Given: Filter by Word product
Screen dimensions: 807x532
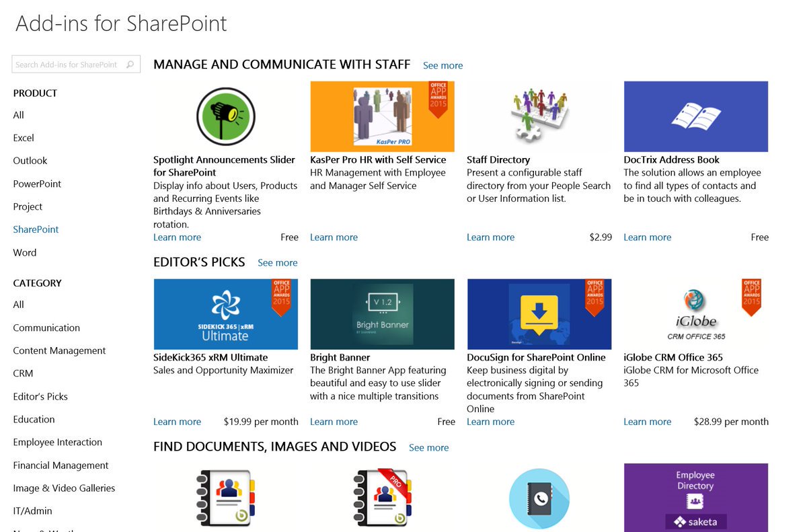Looking at the screenshot, I should tap(24, 252).
